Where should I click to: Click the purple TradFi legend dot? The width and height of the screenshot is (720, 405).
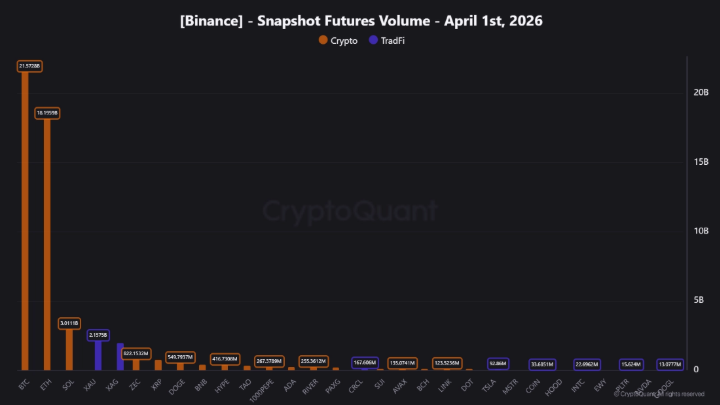click(x=374, y=40)
